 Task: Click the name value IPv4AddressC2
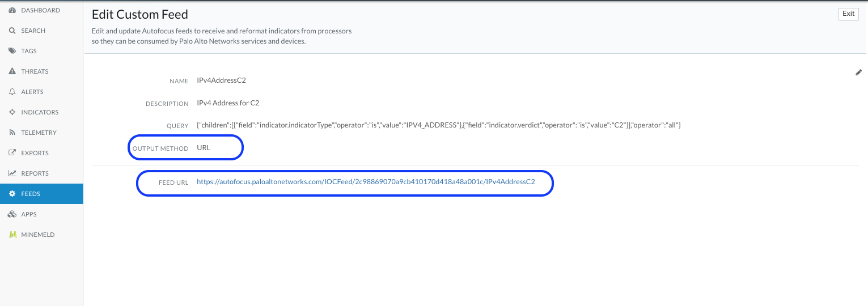point(221,80)
